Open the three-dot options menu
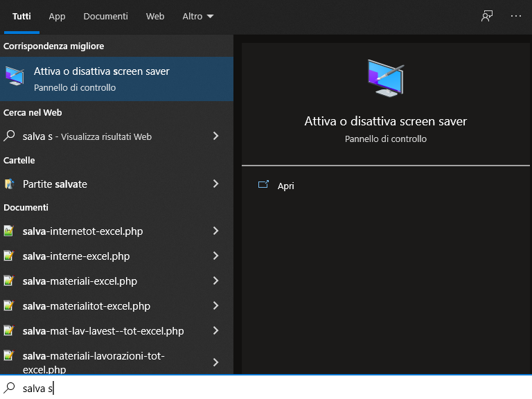This screenshot has width=532, height=399. pyautogui.click(x=515, y=16)
